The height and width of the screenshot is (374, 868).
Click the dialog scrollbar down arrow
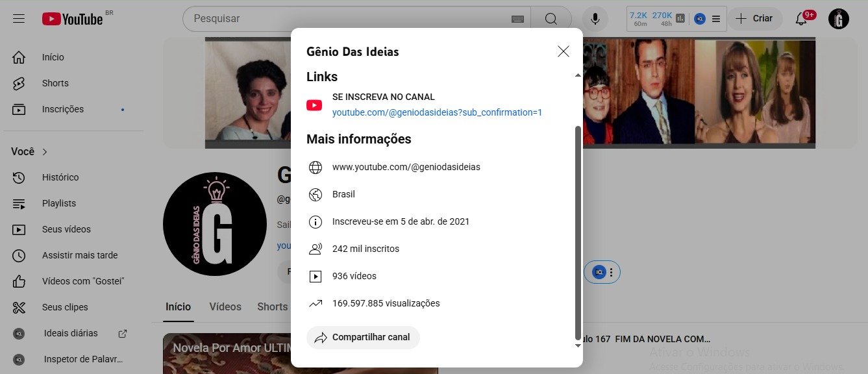(x=578, y=345)
